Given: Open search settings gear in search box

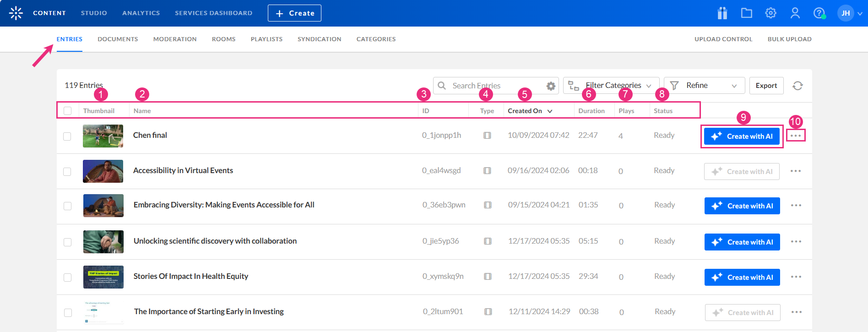Looking at the screenshot, I should click(551, 86).
